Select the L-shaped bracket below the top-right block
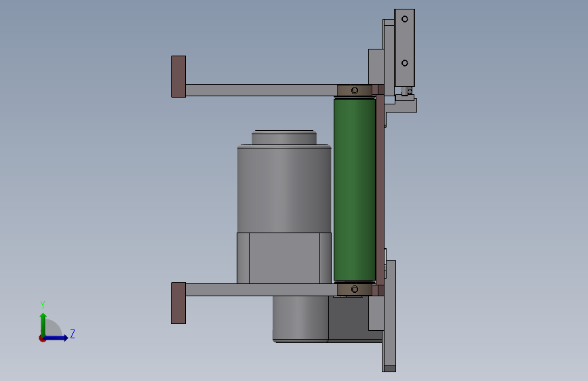This screenshot has width=588, height=381. (401, 105)
